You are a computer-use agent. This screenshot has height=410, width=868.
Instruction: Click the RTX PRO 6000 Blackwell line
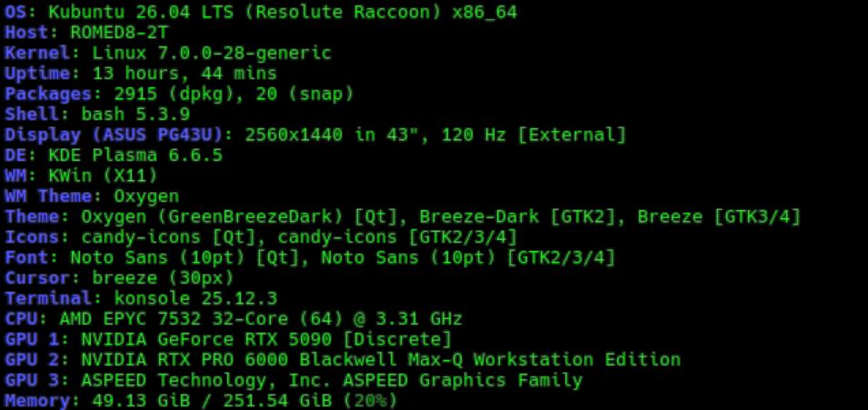[x=343, y=360]
